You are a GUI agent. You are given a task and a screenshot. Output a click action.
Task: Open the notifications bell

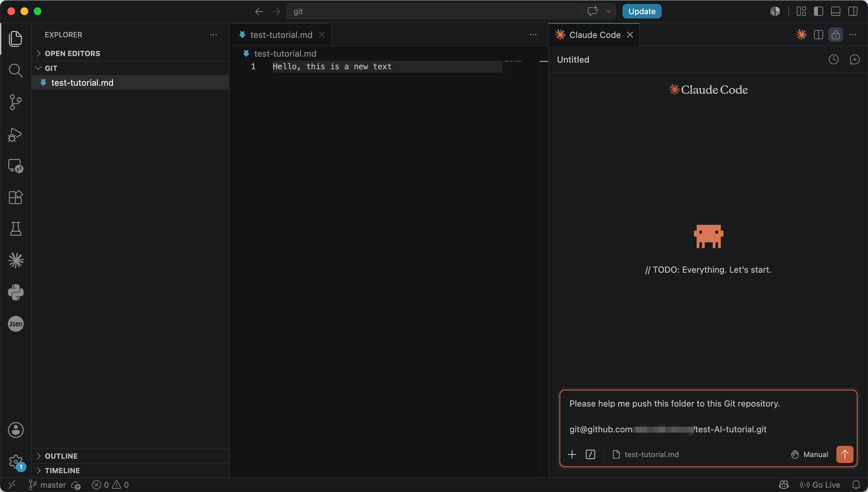click(856, 485)
